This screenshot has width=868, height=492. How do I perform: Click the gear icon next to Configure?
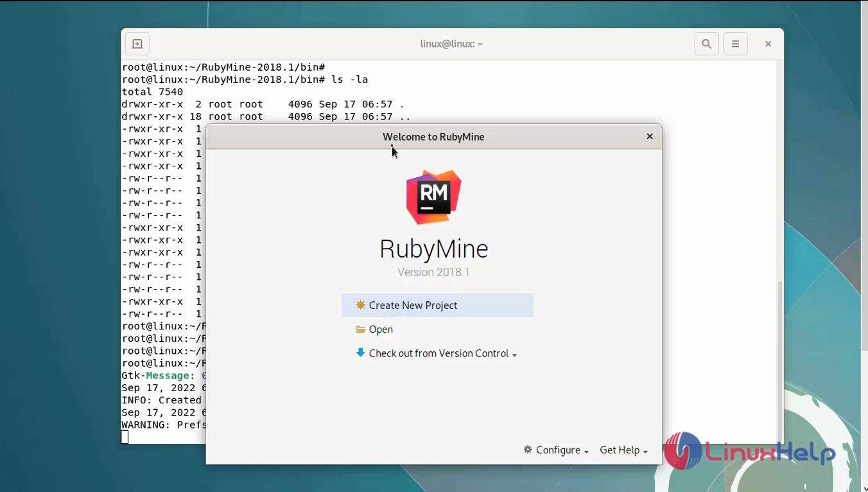(x=528, y=450)
